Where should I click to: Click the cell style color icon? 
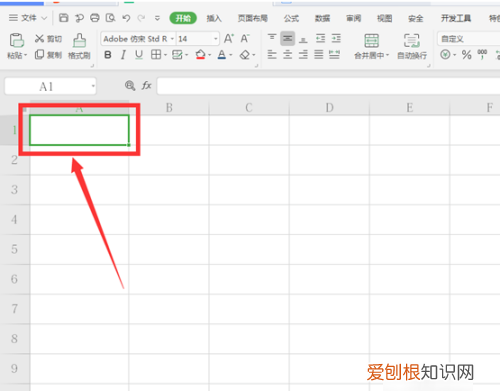tap(177, 55)
